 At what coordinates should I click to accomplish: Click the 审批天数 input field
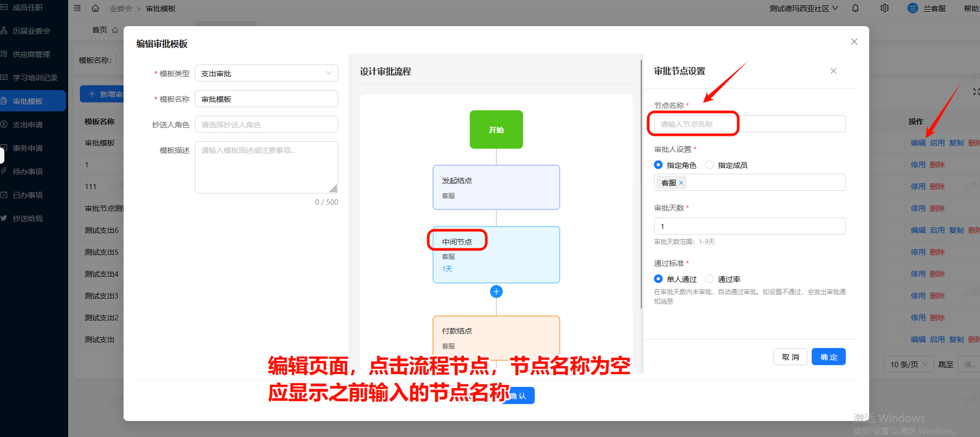749,226
